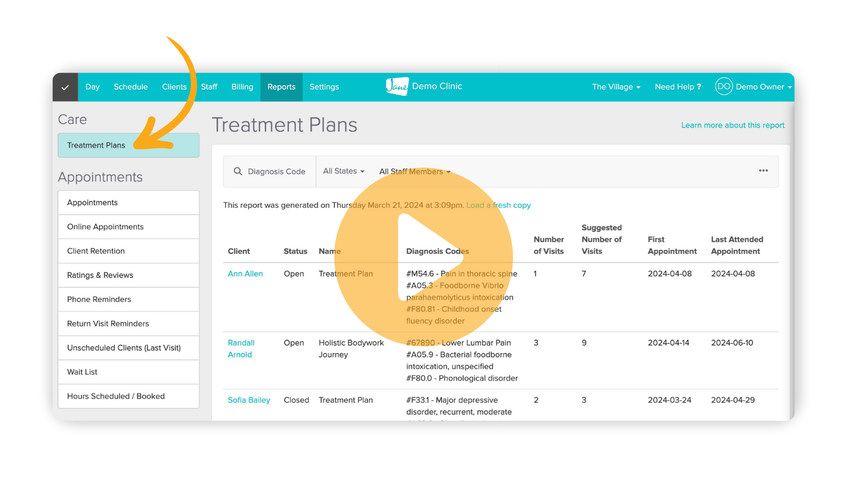The width and height of the screenshot is (850, 494).
Task: Open the Demo Owner account menu
Action: coord(763,87)
